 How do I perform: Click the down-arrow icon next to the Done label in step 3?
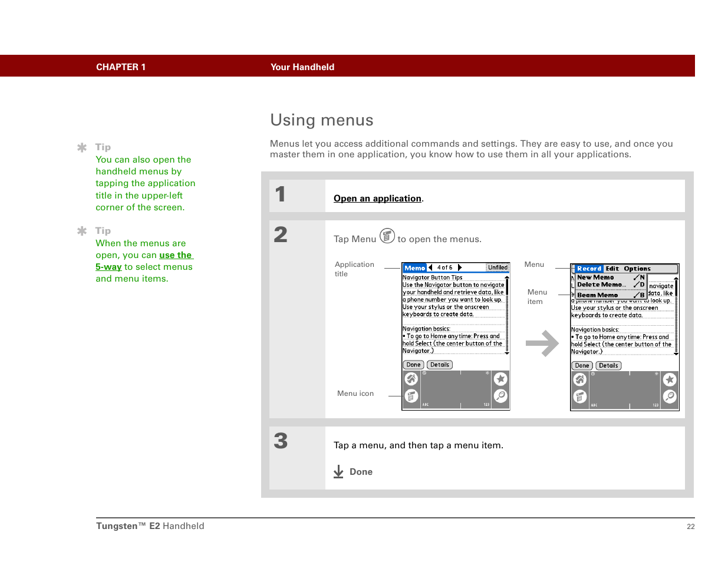pos(338,472)
